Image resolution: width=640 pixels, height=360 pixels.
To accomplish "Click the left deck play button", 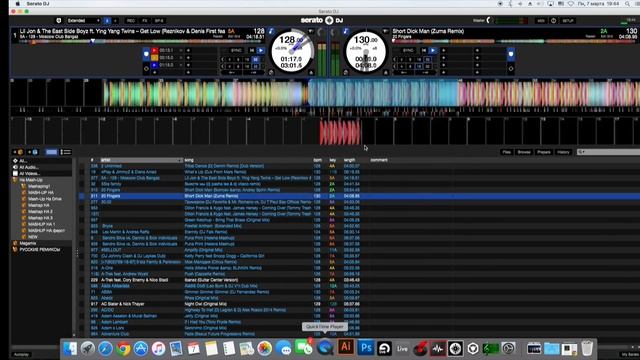I will click(x=261, y=50).
